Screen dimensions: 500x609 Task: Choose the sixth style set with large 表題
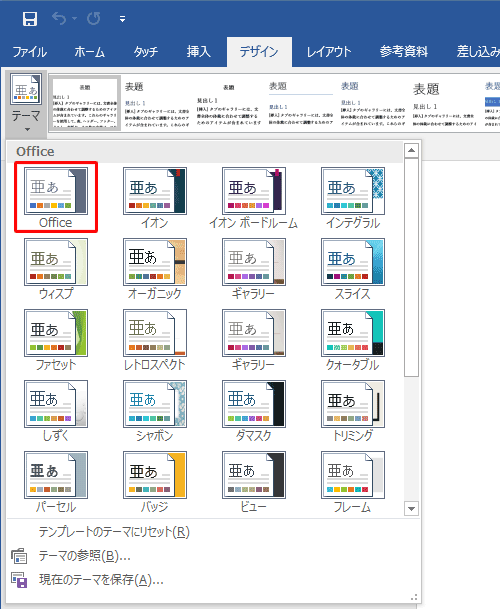(444, 103)
